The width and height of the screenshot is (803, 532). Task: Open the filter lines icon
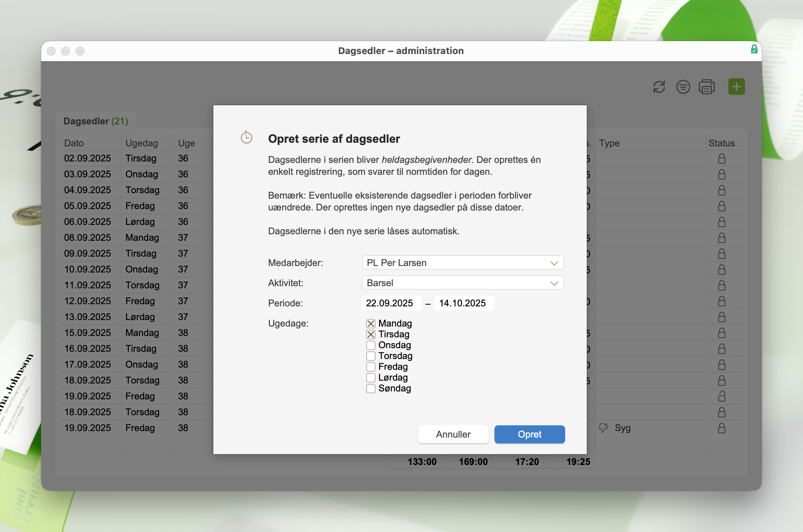[683, 87]
